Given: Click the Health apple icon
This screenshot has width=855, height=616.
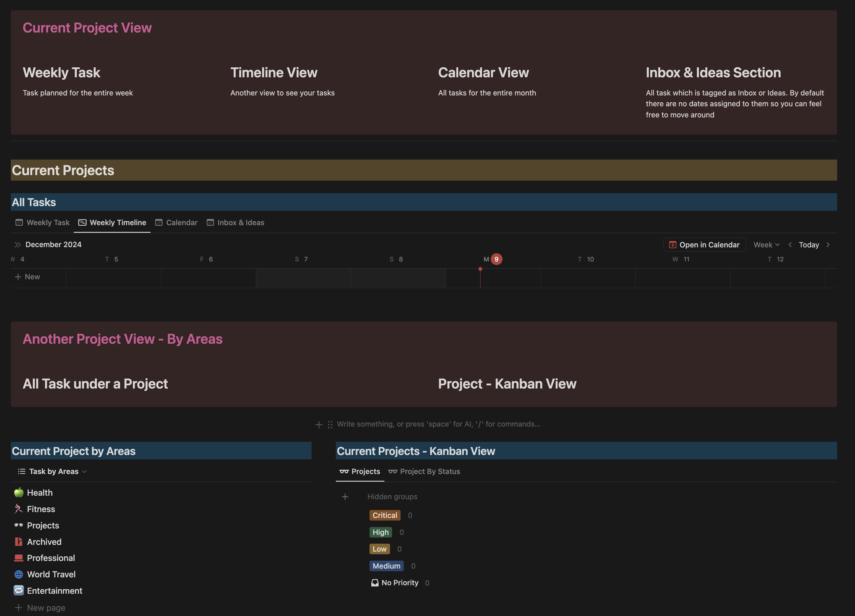Looking at the screenshot, I should click(18, 492).
